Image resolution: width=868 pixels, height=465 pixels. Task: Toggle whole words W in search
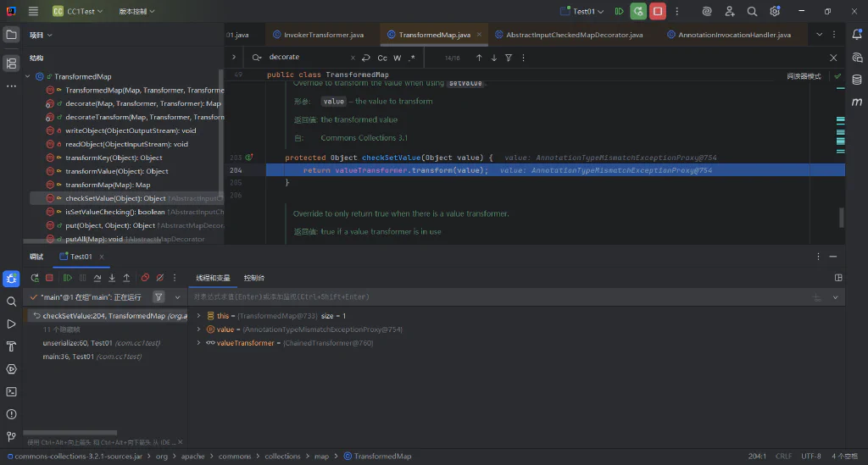[397, 58]
